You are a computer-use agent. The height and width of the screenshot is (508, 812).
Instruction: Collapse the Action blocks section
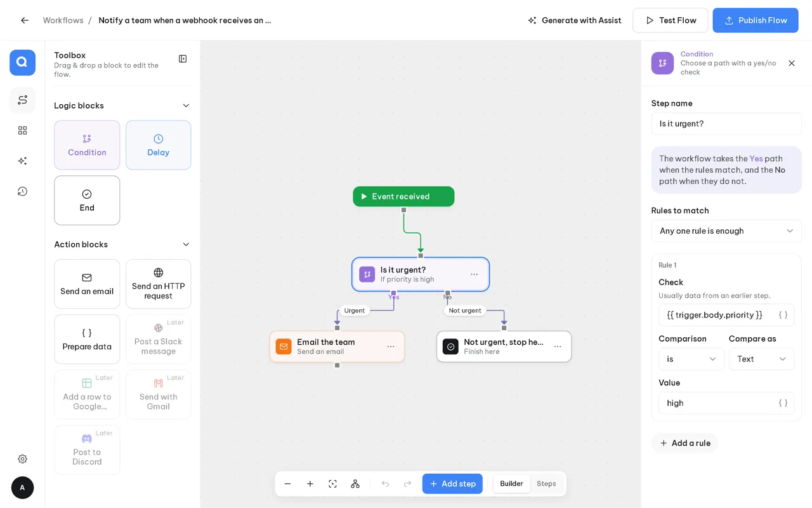pos(186,244)
